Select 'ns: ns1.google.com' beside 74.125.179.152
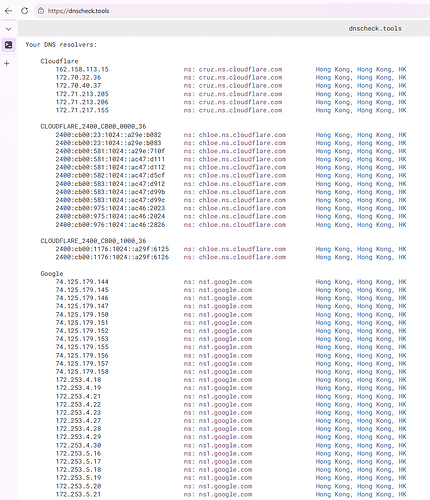Viewport: 430px width, 500px height. tap(218, 331)
